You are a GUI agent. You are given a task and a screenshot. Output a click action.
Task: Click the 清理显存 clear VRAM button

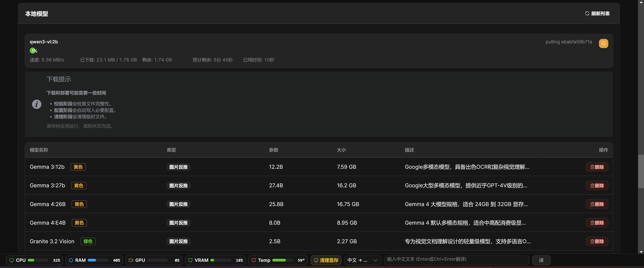pyautogui.click(x=326, y=260)
